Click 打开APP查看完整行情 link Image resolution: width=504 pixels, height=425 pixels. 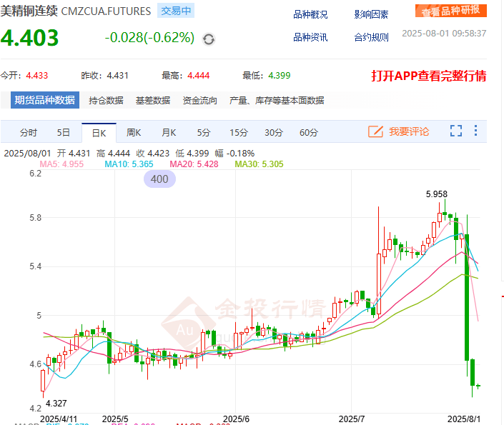pos(429,76)
